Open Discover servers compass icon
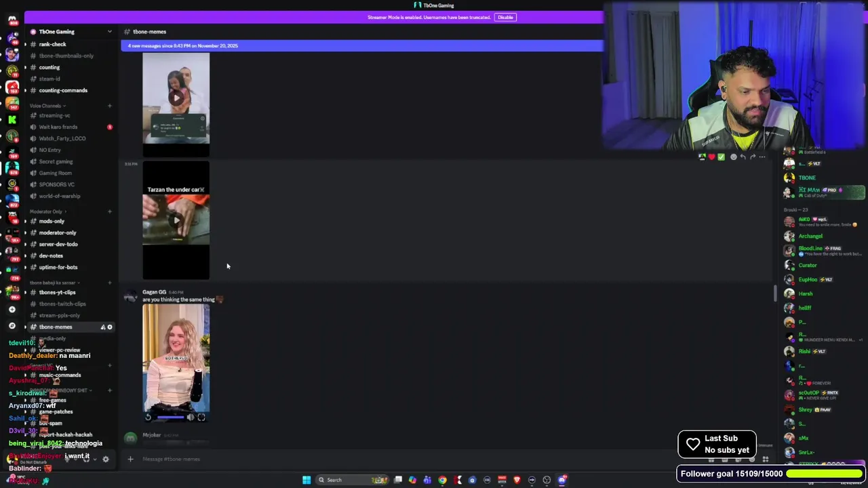 [x=12, y=326]
